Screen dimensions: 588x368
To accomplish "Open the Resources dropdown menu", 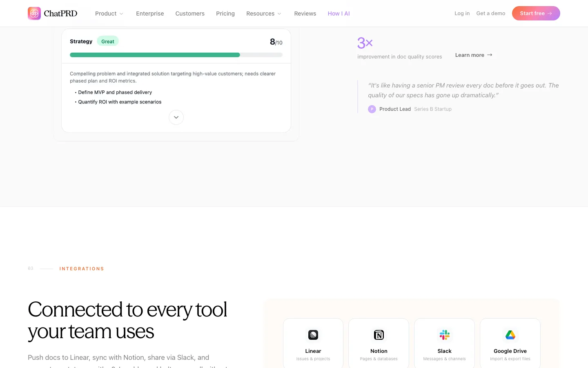I will click(x=264, y=13).
